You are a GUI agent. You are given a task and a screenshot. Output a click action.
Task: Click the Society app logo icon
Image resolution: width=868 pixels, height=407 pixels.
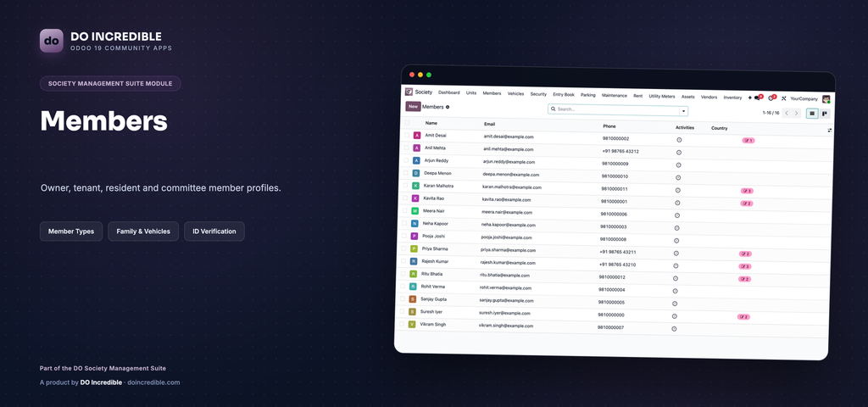click(409, 92)
